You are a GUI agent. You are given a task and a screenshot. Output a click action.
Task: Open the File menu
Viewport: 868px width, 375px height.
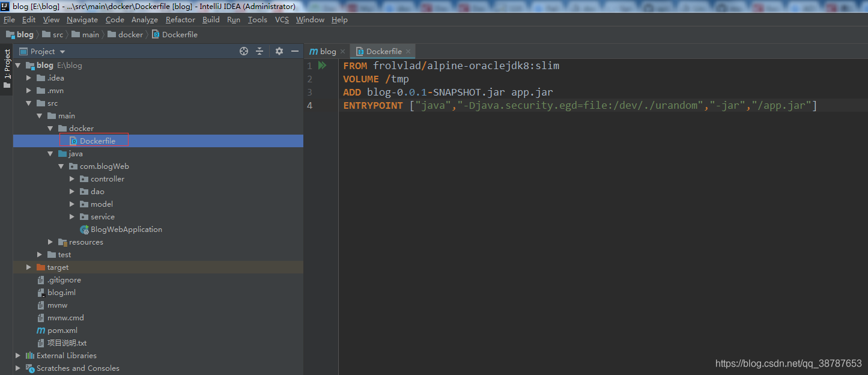9,20
